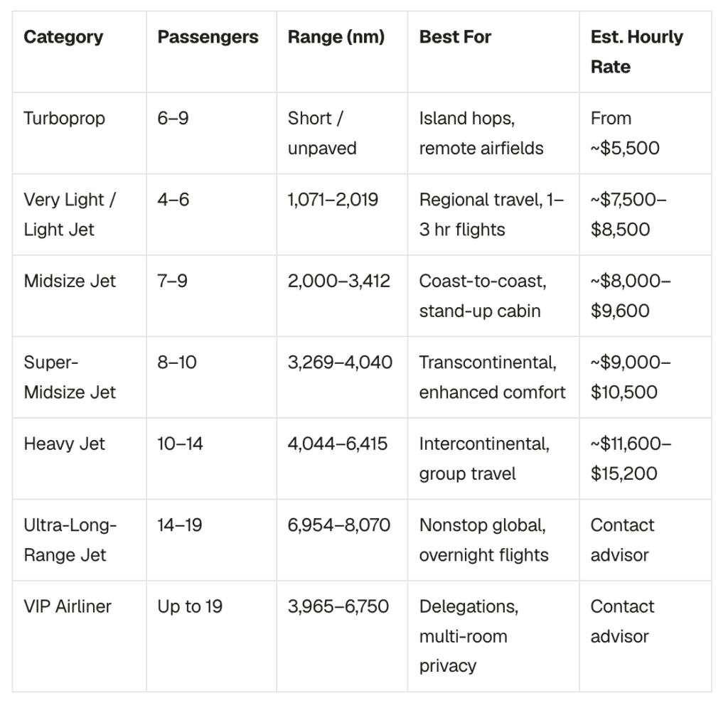Click the Island hops, remote airfields cell

(x=481, y=133)
